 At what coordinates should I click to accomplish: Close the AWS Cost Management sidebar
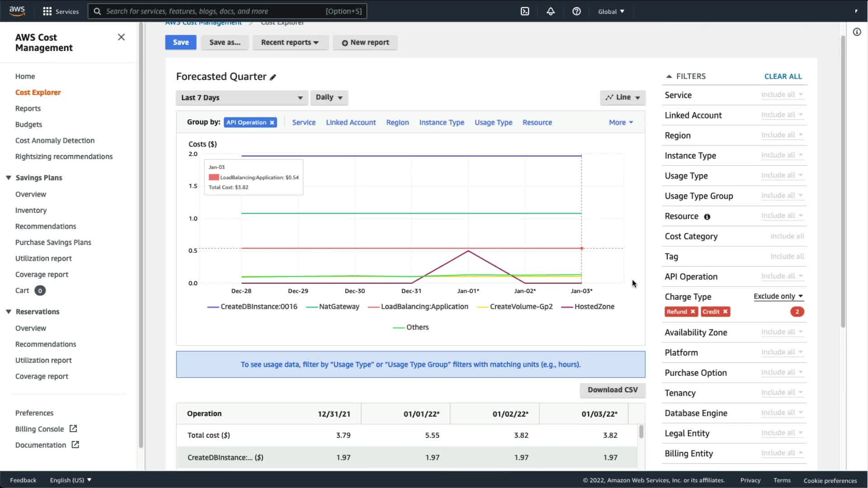[x=121, y=37]
